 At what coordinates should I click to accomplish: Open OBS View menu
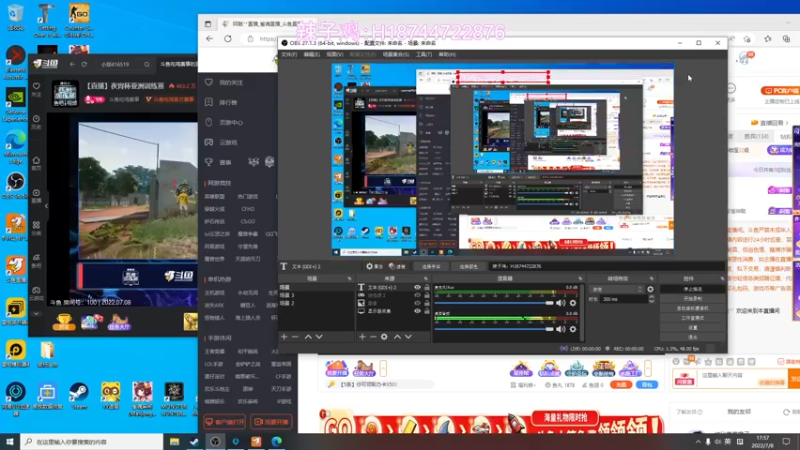[x=335, y=55]
